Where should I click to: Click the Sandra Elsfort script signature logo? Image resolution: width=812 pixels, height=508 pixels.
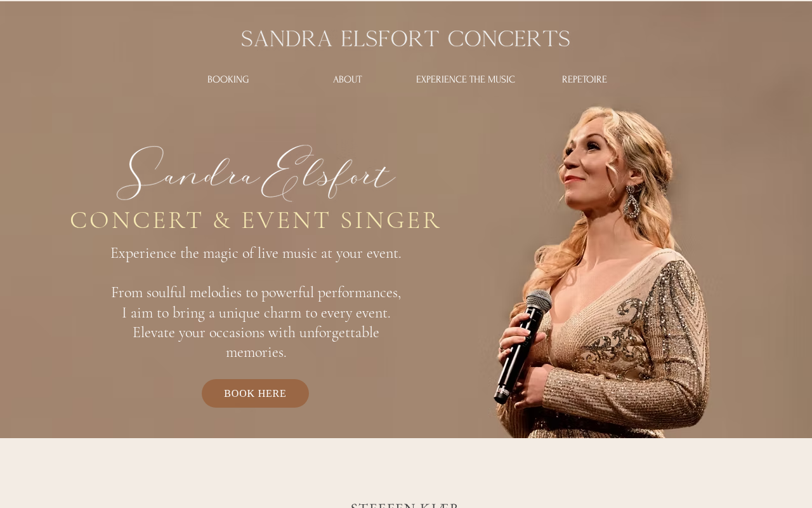[256, 173]
